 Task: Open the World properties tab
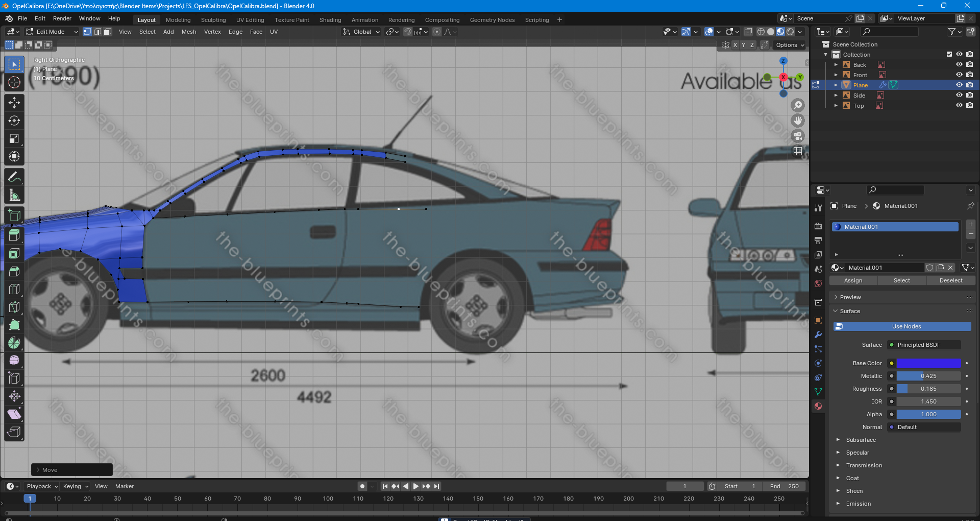point(818,283)
